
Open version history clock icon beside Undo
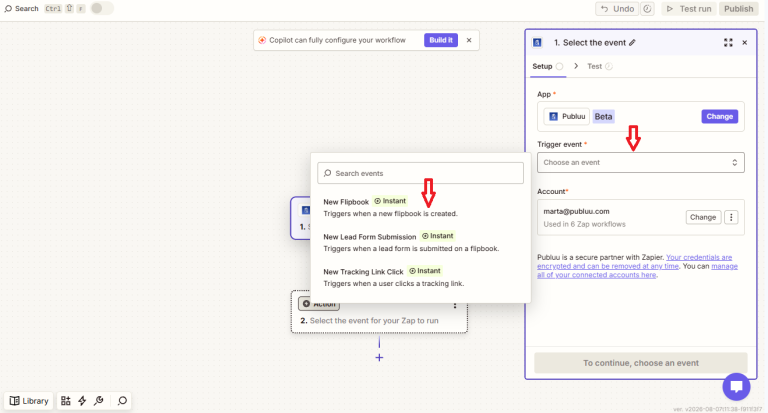coord(648,9)
